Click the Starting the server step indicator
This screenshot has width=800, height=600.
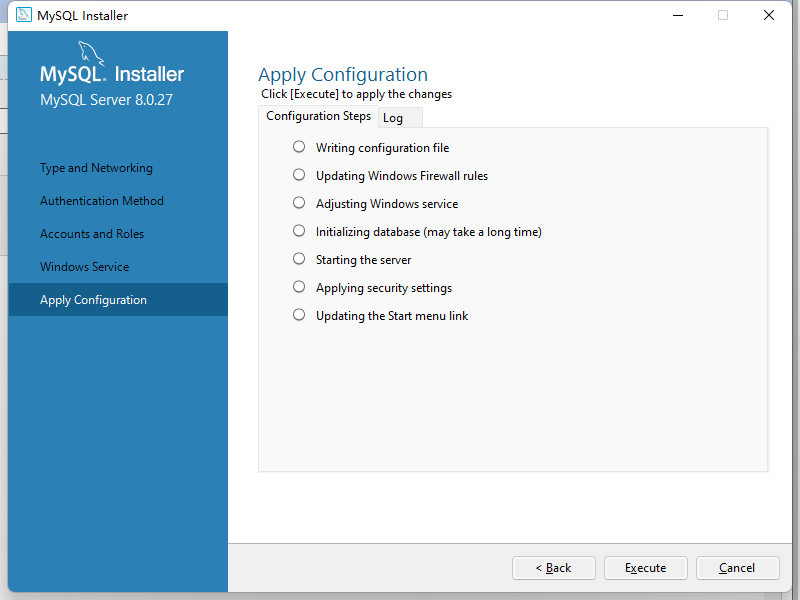[x=299, y=259]
